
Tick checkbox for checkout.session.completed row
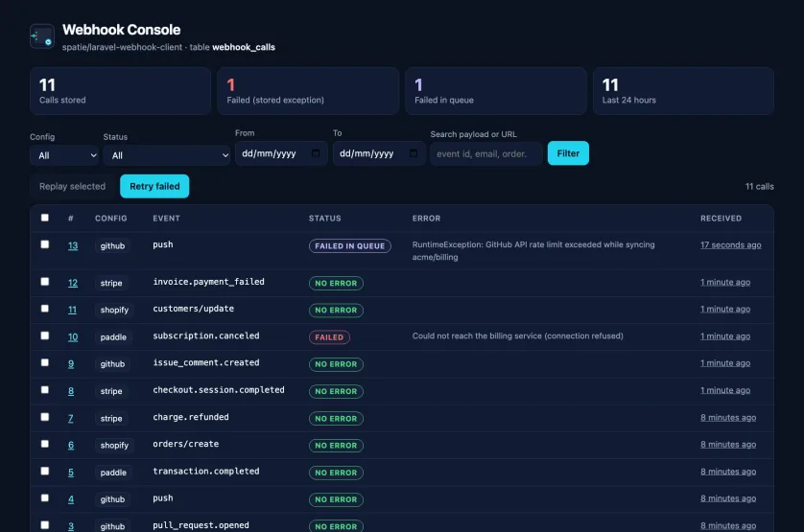[45, 390]
